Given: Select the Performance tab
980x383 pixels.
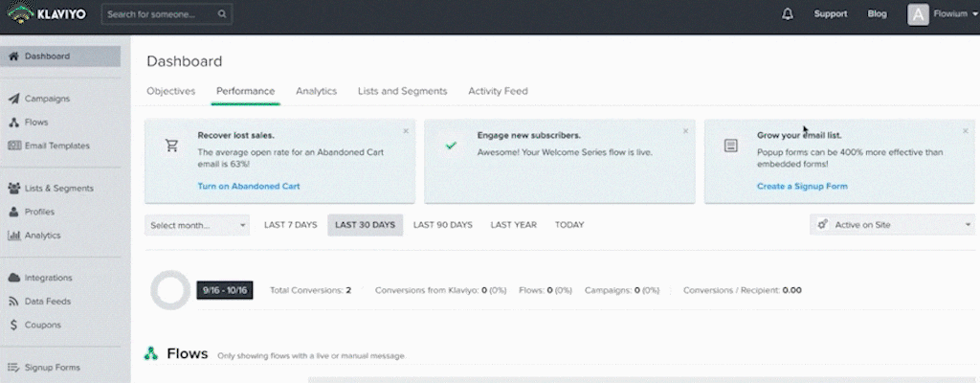Looking at the screenshot, I should coord(246,91).
